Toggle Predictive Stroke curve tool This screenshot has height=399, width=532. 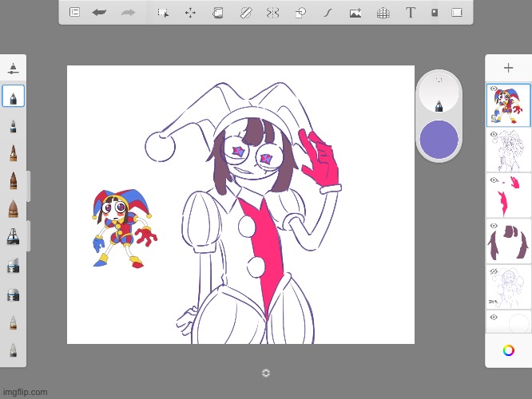pos(328,13)
